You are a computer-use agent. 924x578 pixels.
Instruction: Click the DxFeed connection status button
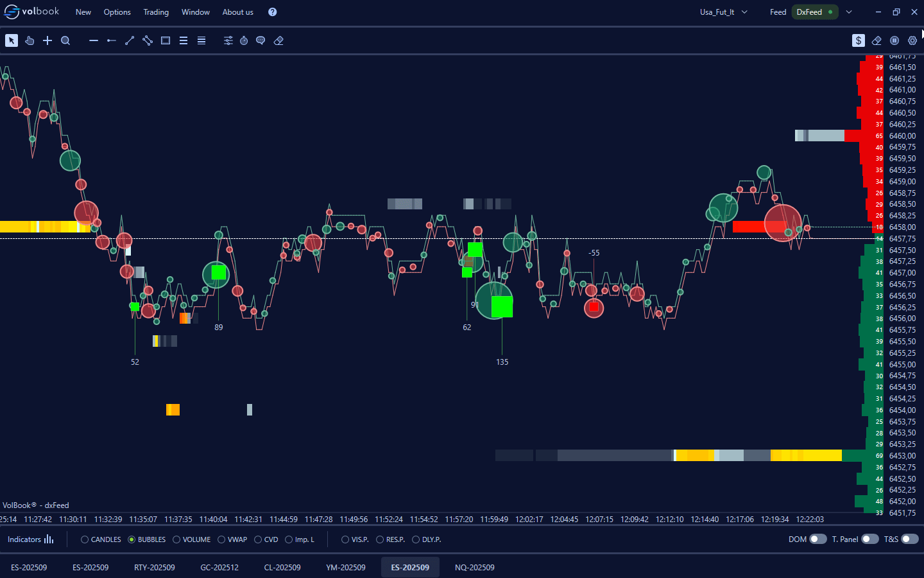[x=814, y=12]
